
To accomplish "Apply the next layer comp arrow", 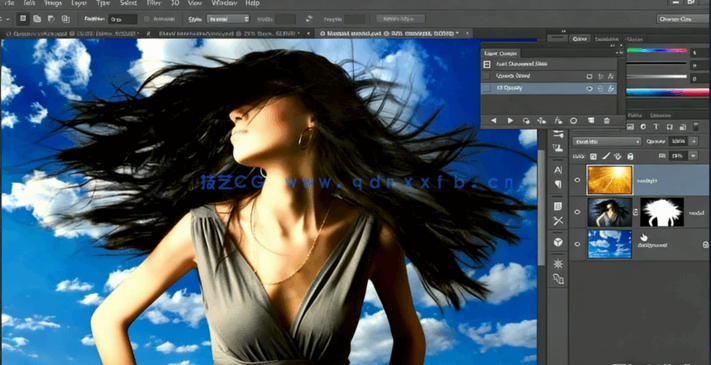I will click(510, 121).
